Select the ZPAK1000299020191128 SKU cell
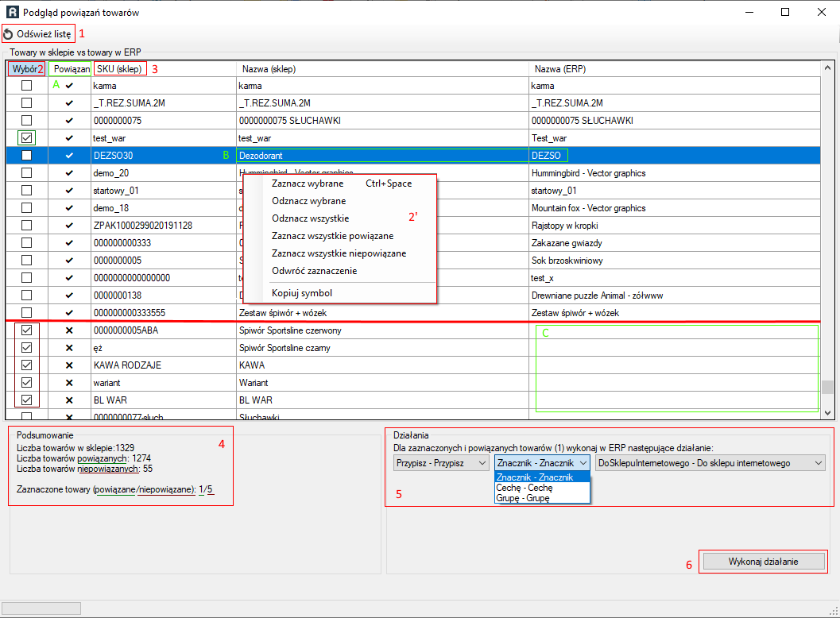The height and width of the screenshot is (618, 840). coord(164,226)
